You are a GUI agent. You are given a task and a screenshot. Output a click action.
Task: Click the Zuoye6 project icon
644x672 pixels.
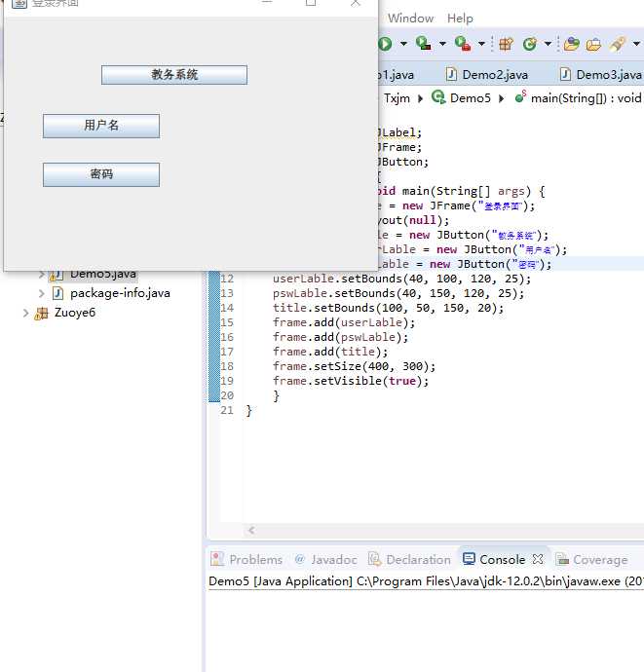[x=41, y=314]
